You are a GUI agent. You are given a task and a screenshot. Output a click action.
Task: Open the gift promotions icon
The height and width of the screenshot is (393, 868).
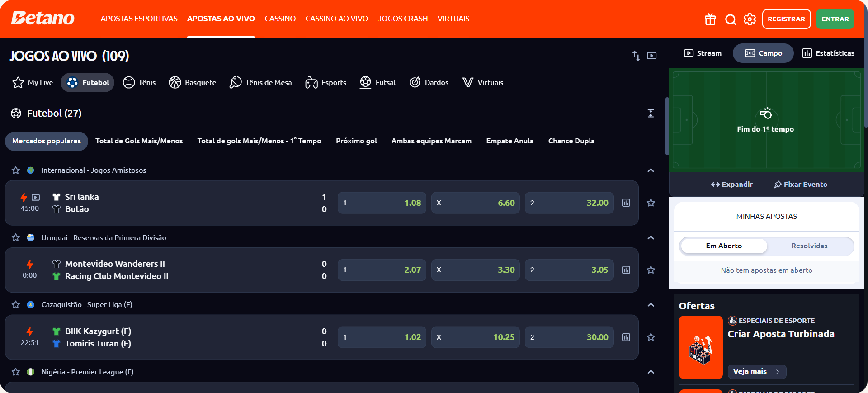click(x=710, y=19)
